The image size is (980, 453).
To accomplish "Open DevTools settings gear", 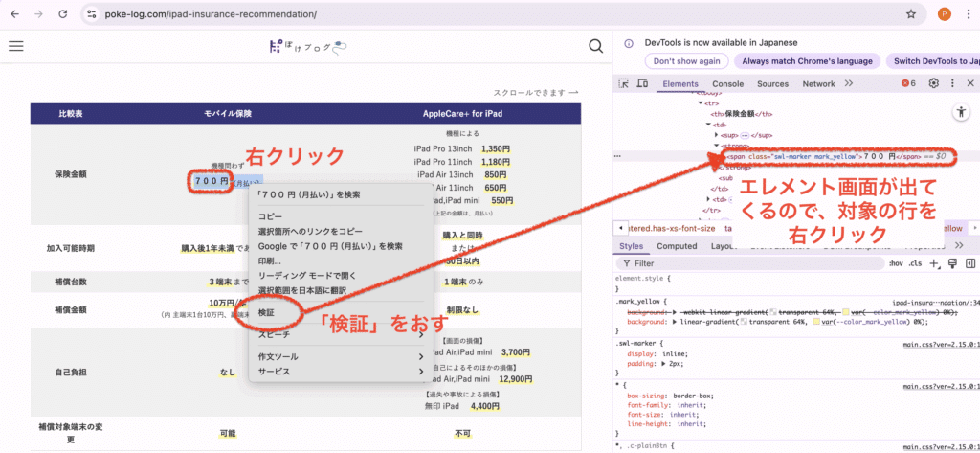I will (x=934, y=83).
